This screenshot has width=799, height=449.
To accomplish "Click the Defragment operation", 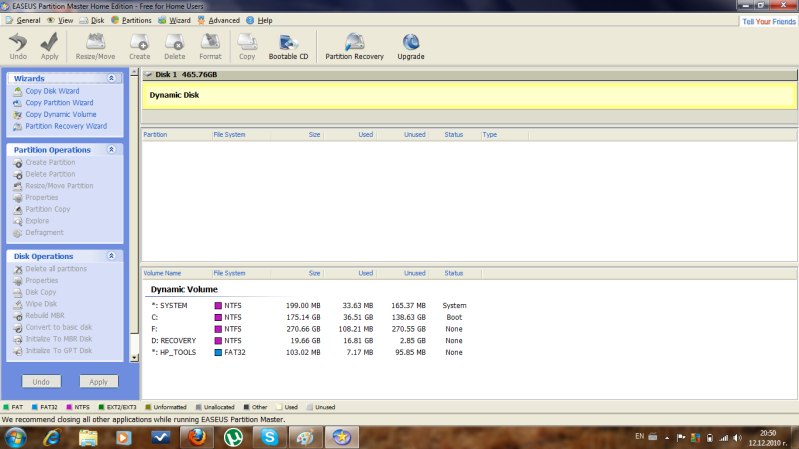I will 44,232.
